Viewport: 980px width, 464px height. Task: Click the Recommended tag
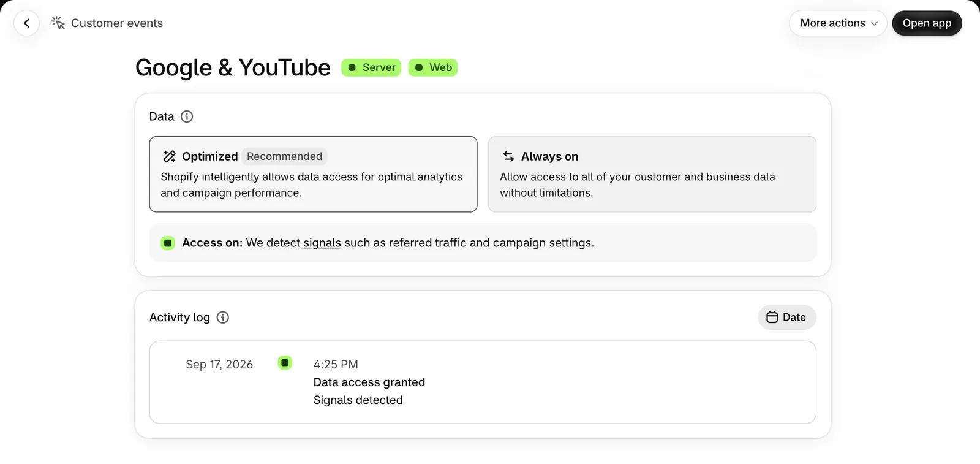[x=284, y=156]
